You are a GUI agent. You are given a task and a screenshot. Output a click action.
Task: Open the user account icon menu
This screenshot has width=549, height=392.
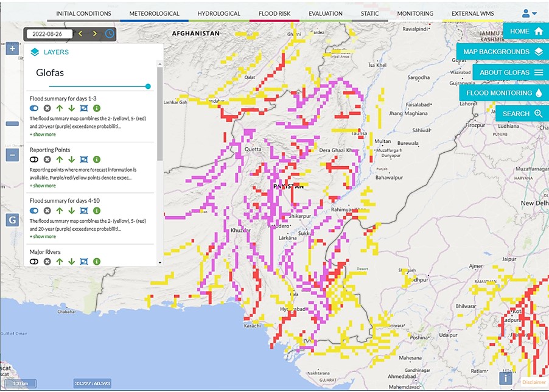pos(529,13)
